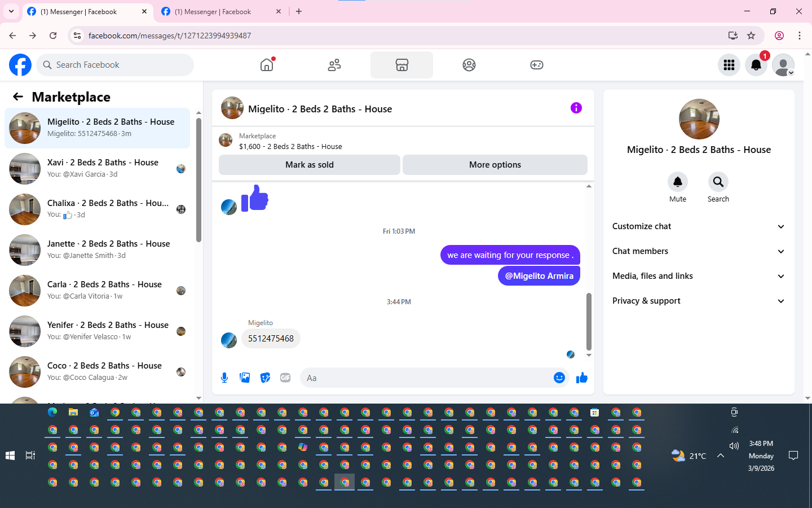Screen dimensions: 812x508
Task: Click the Search Facebook field
Action: (x=115, y=65)
